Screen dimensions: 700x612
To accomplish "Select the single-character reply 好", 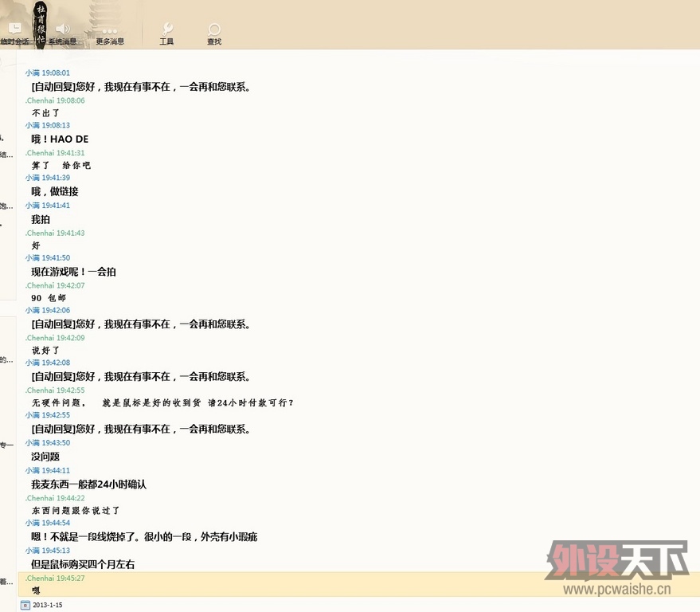I will pyautogui.click(x=36, y=245).
